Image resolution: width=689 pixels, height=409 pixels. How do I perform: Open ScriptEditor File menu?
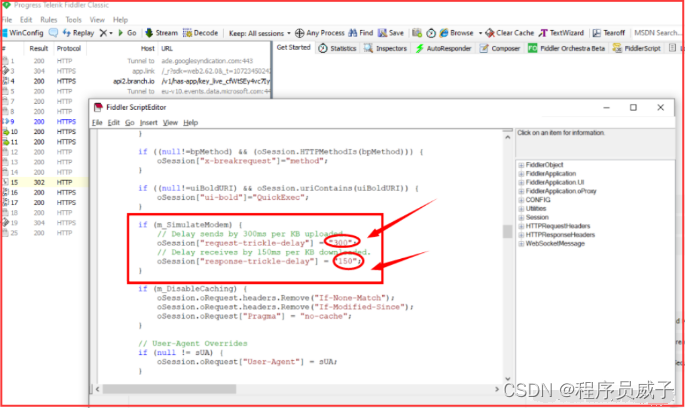pos(97,123)
